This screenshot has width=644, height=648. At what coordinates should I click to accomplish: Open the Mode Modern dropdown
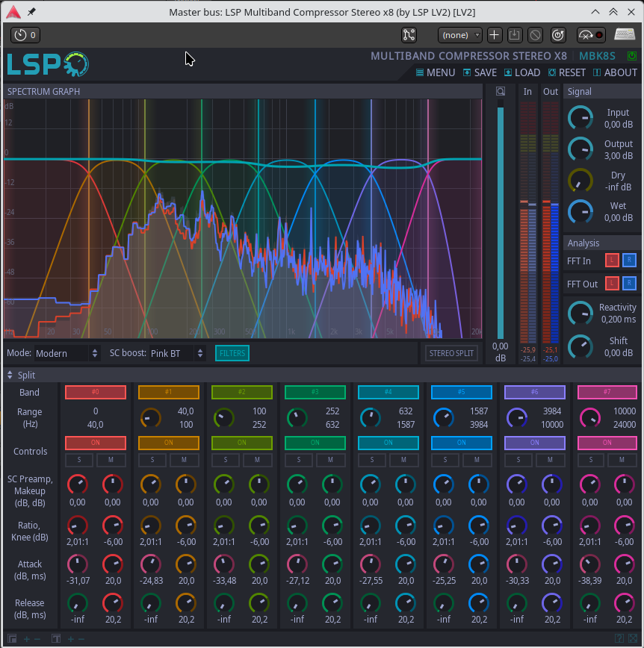[66, 353]
